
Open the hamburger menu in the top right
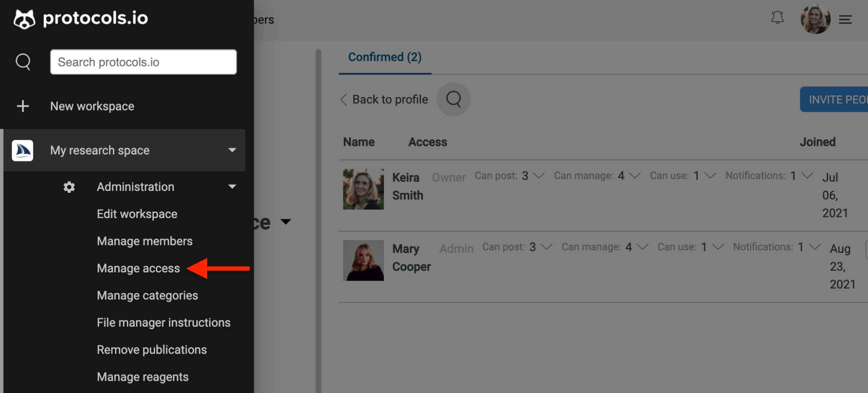pyautogui.click(x=845, y=20)
